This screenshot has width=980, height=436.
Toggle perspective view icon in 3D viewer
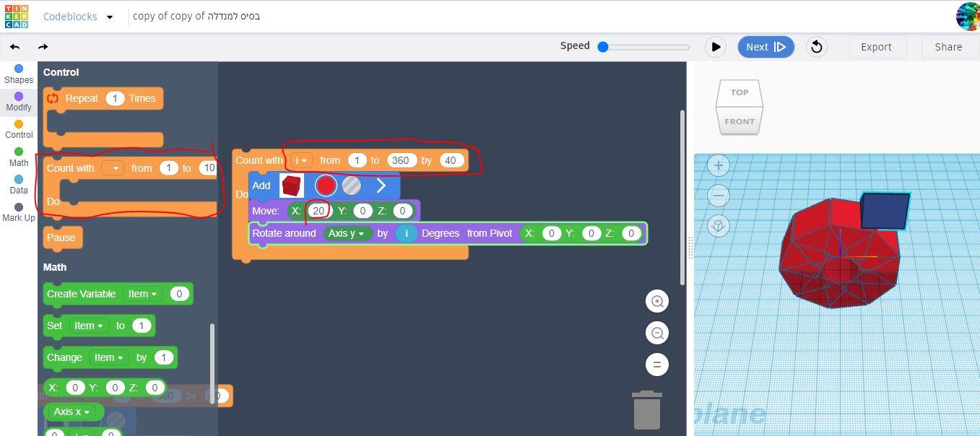719,226
